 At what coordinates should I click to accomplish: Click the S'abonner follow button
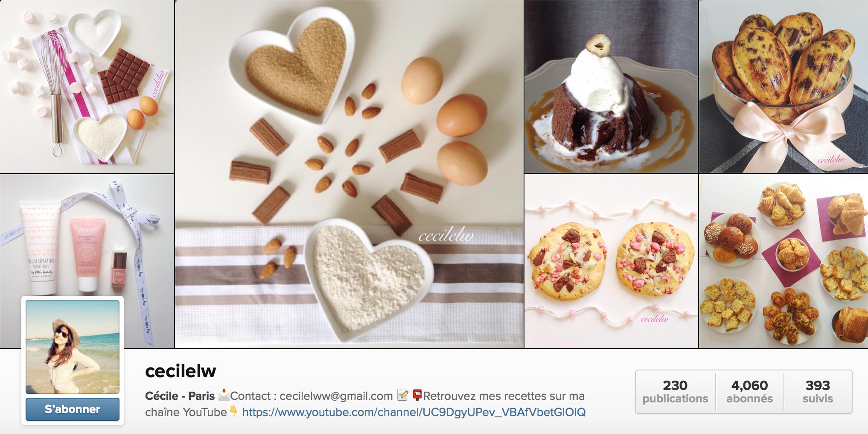[x=73, y=409]
